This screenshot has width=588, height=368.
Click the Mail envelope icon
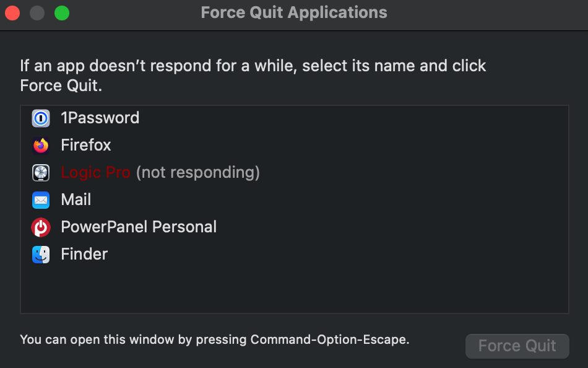[x=41, y=200]
